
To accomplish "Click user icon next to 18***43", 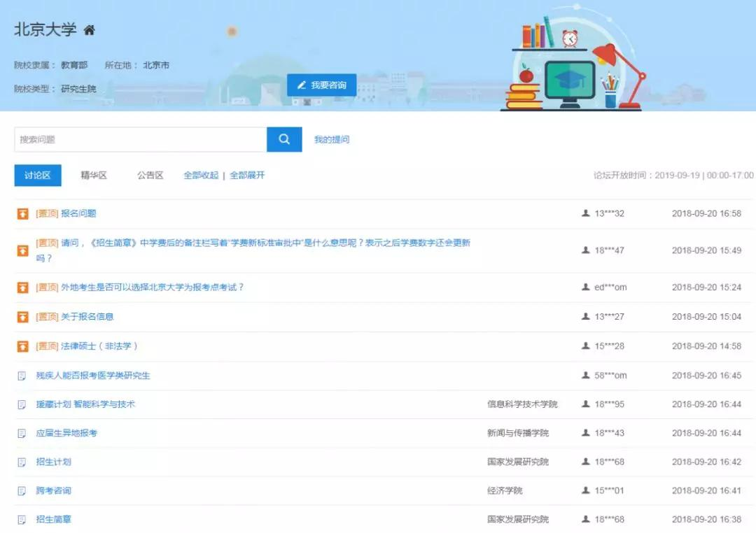I will 586,433.
